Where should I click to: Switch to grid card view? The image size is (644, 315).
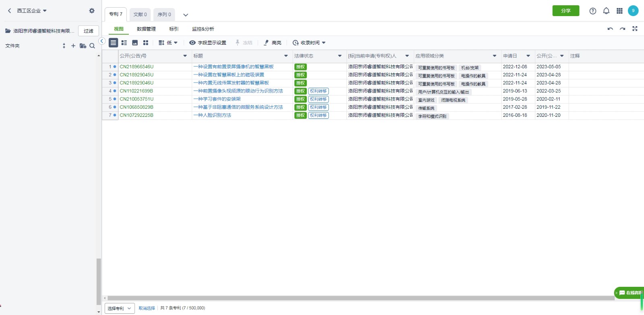pyautogui.click(x=146, y=43)
